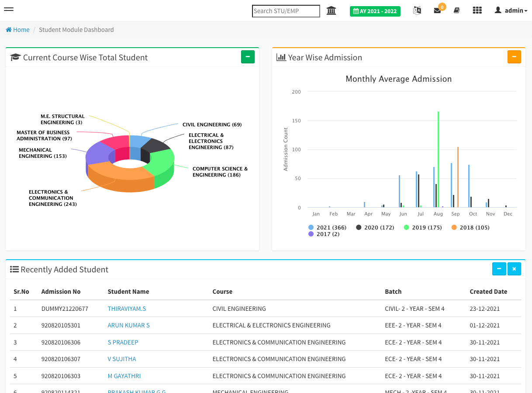Open the AY 2021 - 2022 selector

coord(375,11)
